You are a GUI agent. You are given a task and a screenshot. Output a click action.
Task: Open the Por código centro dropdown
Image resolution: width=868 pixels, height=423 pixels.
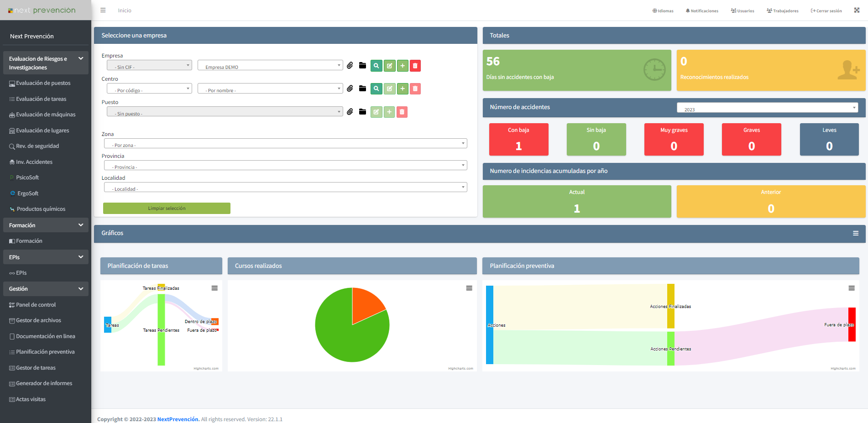click(x=149, y=89)
